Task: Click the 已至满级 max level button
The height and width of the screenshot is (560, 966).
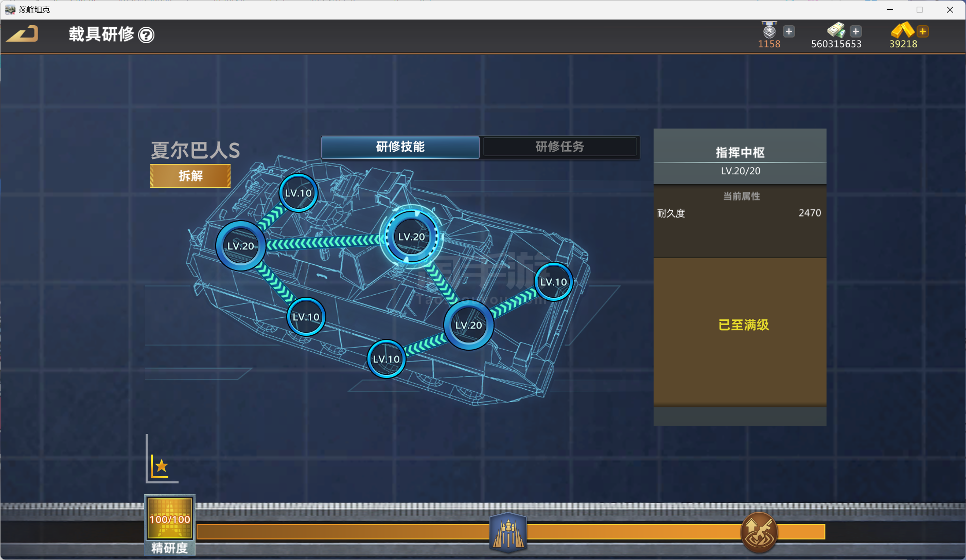Action: pos(743,325)
